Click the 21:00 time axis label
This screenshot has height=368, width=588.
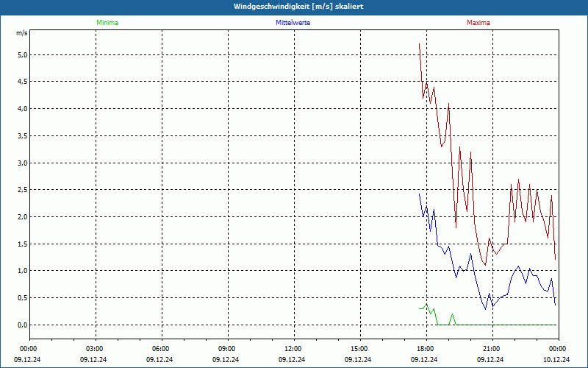tap(492, 349)
